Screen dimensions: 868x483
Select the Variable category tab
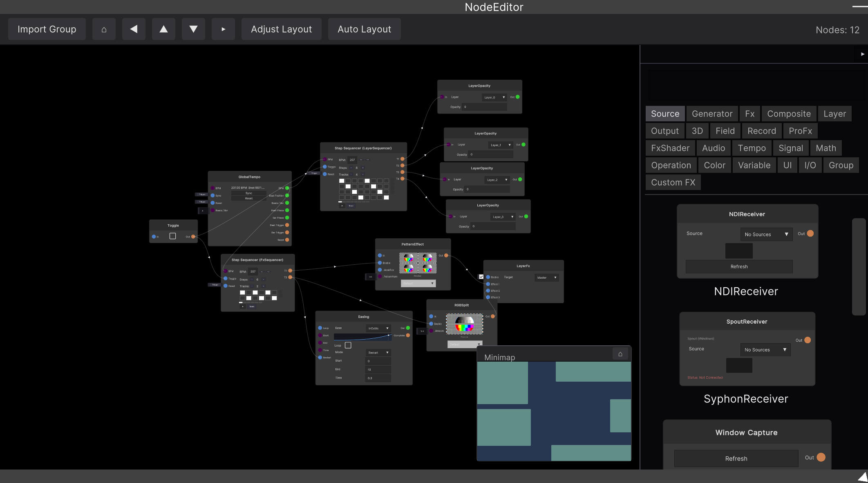754,165
